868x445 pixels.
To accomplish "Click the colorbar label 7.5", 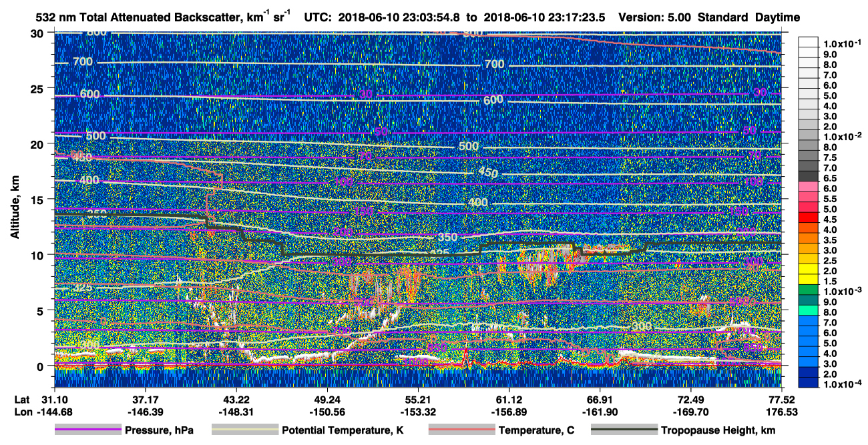I will pos(829,157).
